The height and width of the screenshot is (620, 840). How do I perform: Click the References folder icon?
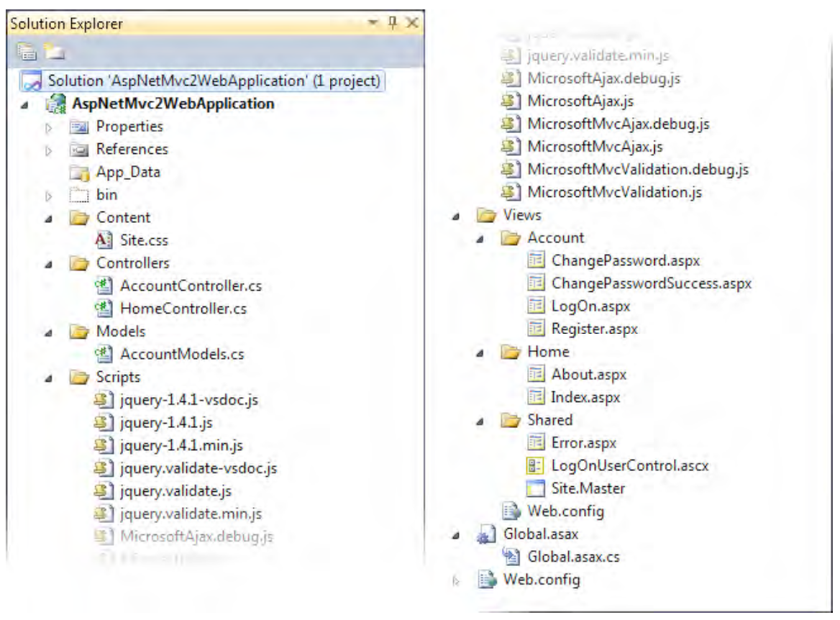79,150
